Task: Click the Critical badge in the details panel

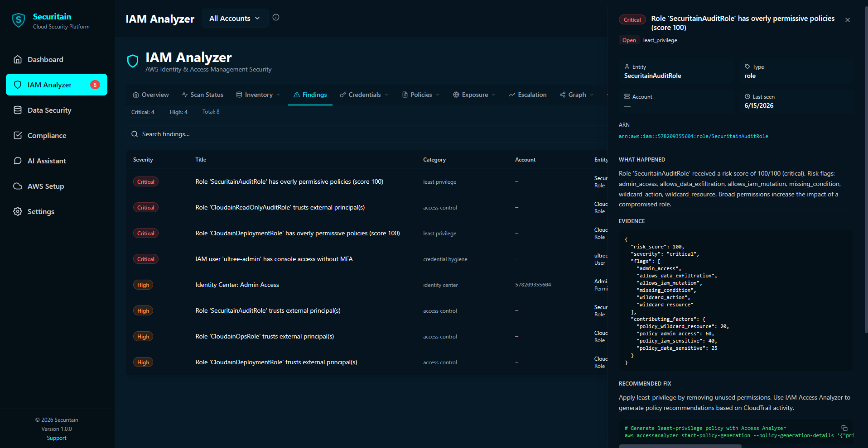Action: 632,19
